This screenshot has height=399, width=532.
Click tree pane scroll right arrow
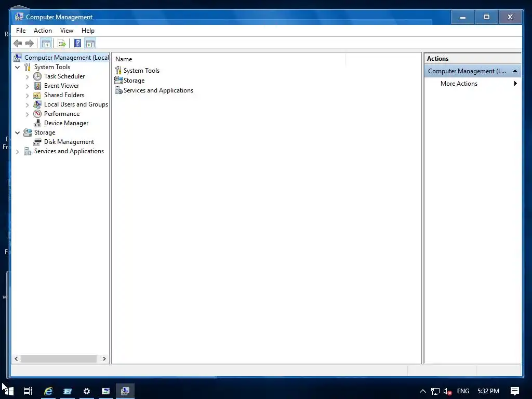[104, 358]
